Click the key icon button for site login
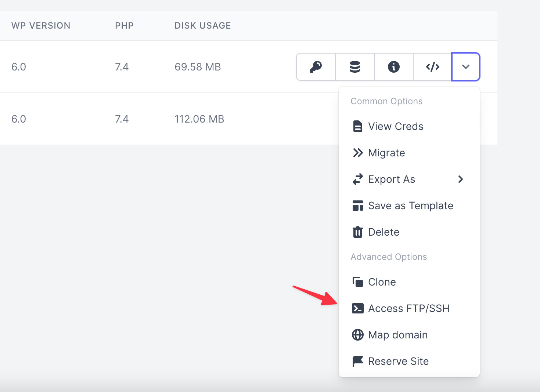 point(316,67)
